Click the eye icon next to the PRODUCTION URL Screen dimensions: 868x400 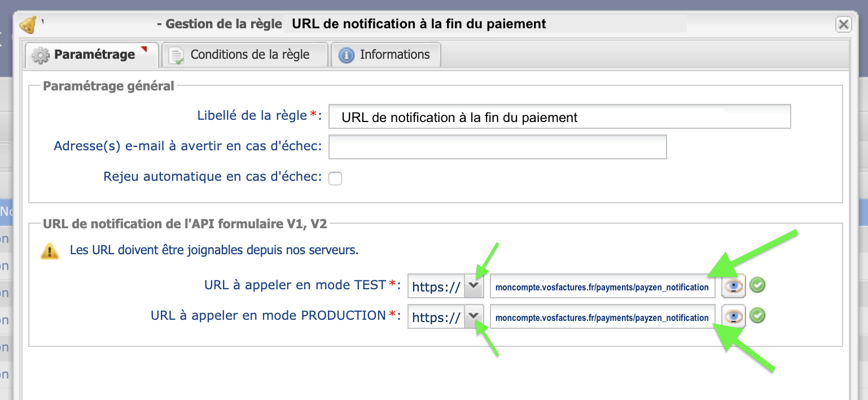pyautogui.click(x=733, y=316)
